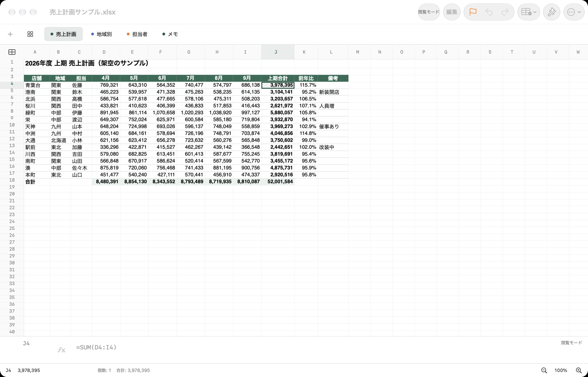Select cell 青葉台 in store column
Screen dimensions: 588x377
[37, 85]
